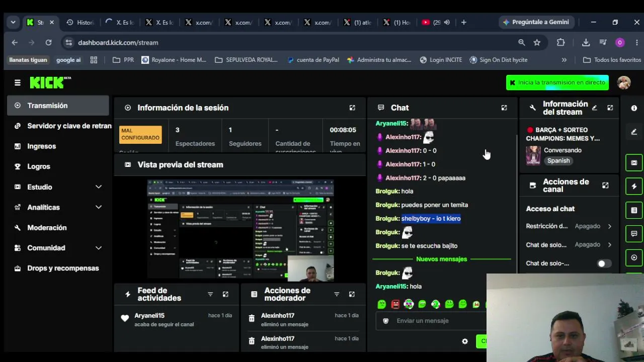Open the lightning bolt quick action
644x362 pixels.
click(x=634, y=187)
